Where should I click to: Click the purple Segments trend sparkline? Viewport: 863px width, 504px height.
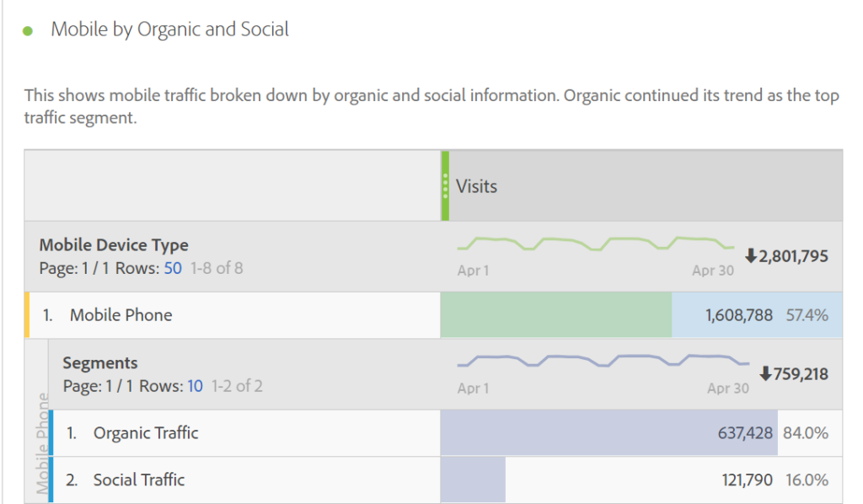pyautogui.click(x=603, y=361)
